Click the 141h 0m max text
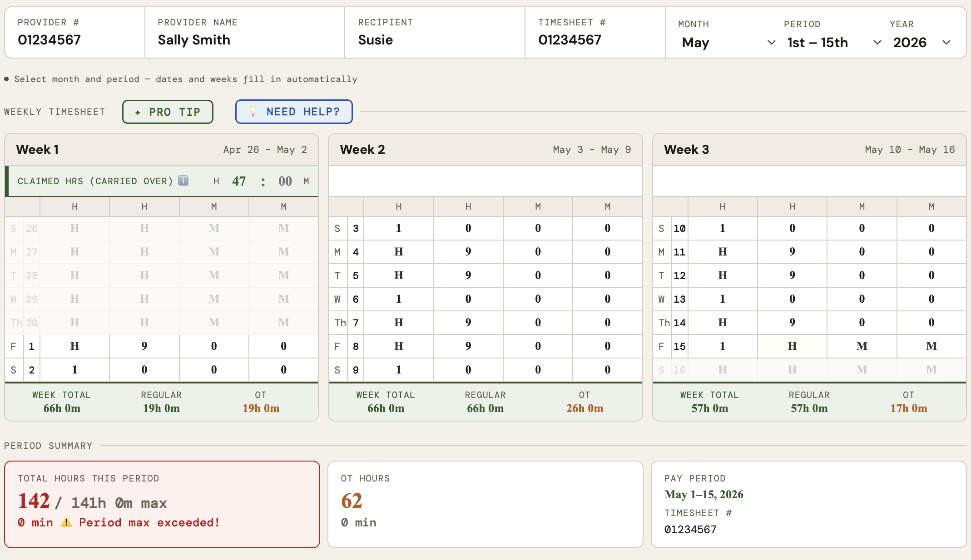 (x=119, y=503)
